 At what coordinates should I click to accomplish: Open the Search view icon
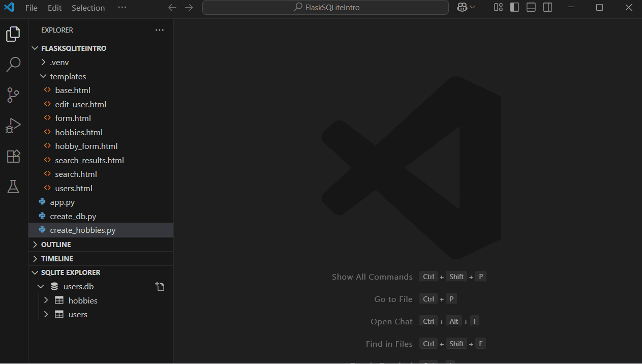coord(13,65)
